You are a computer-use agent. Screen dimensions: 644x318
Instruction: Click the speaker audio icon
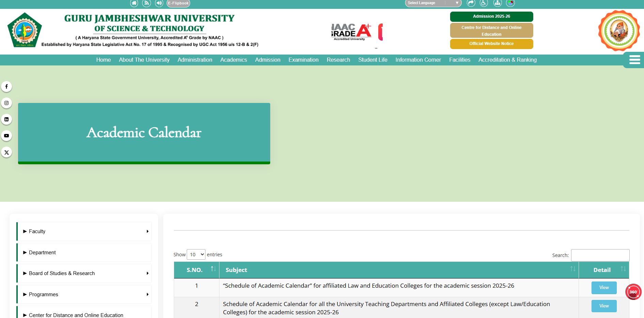pyautogui.click(x=159, y=3)
